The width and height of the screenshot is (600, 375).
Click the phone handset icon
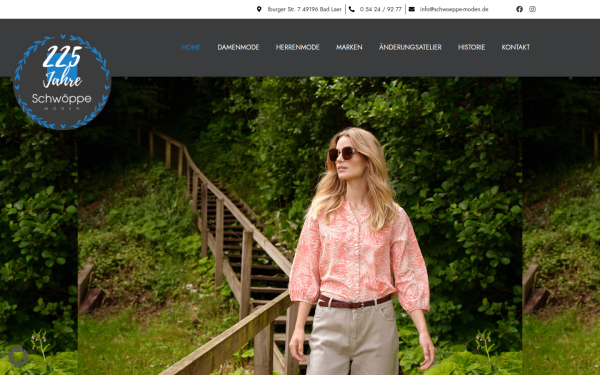(352, 9)
